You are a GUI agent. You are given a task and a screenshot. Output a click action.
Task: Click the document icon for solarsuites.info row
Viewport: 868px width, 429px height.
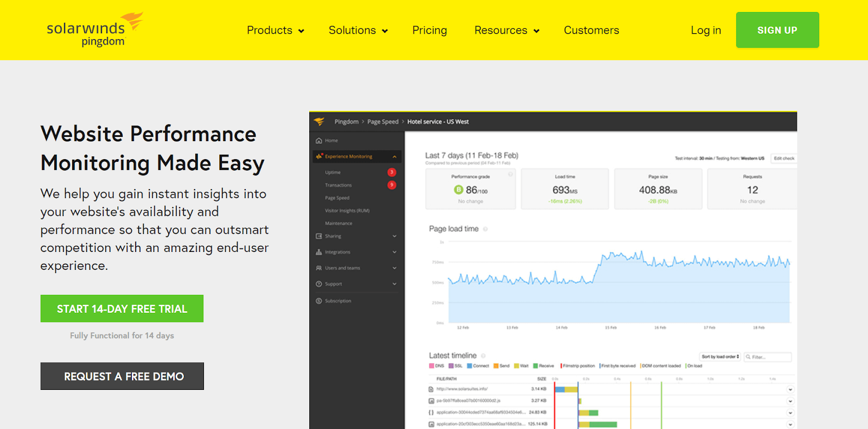pos(431,389)
